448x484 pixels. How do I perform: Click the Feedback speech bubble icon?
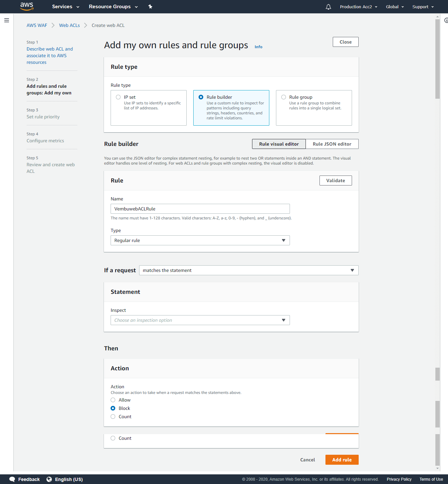(x=12, y=479)
